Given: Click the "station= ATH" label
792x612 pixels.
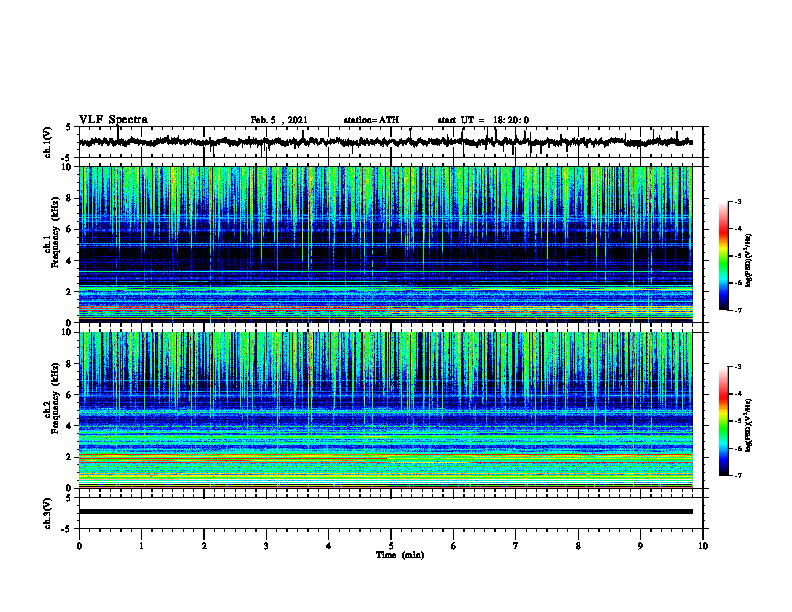Looking at the screenshot, I should (x=371, y=120).
